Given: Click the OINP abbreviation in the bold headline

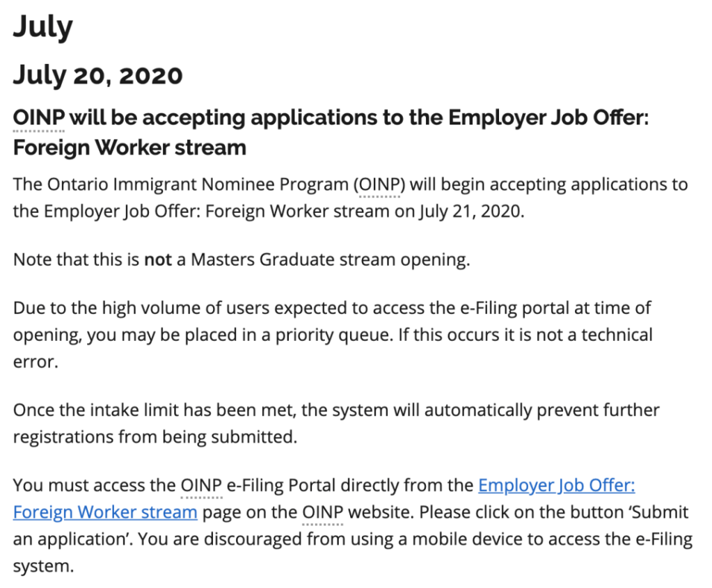Looking at the screenshot, I should point(39,118).
